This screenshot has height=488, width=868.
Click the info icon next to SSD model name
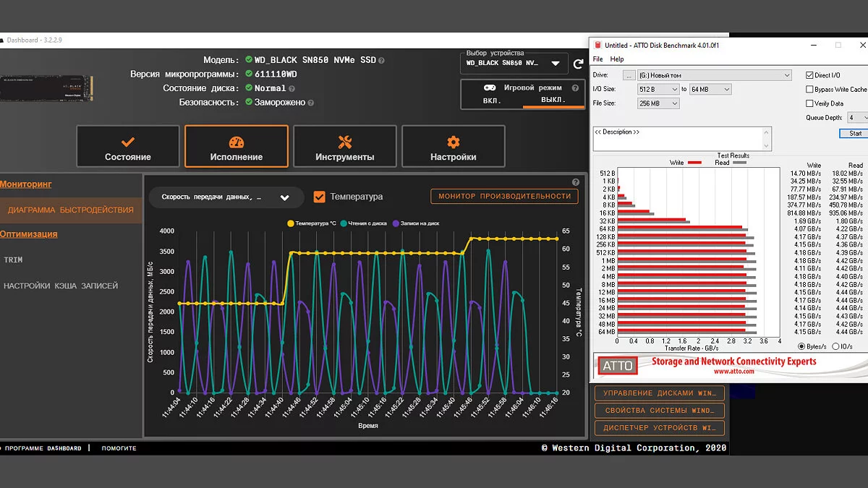(x=381, y=61)
